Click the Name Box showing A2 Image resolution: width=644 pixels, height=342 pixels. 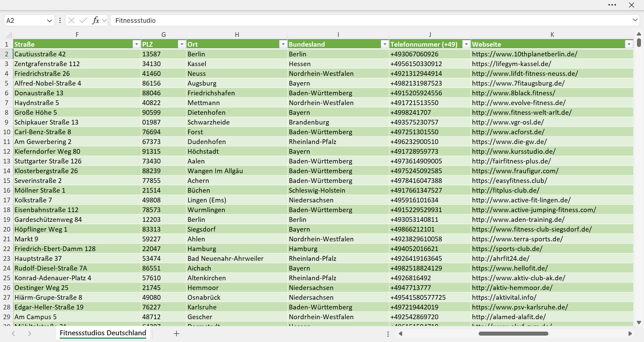pos(25,20)
